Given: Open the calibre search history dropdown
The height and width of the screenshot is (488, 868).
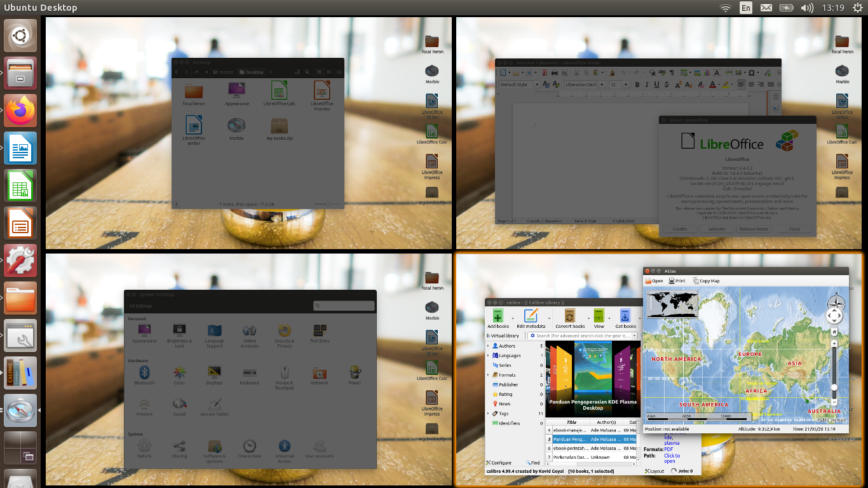Looking at the screenshot, I should click(634, 335).
